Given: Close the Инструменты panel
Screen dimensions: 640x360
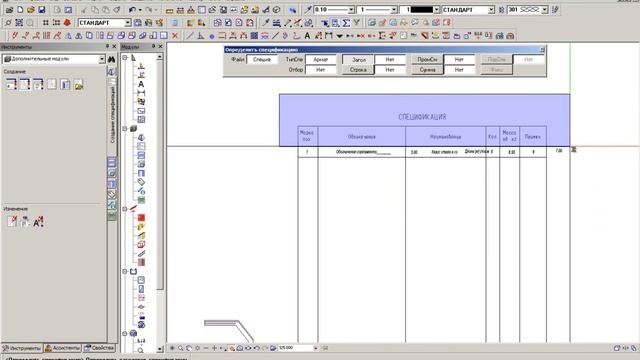Looking at the screenshot, I should (x=114, y=47).
